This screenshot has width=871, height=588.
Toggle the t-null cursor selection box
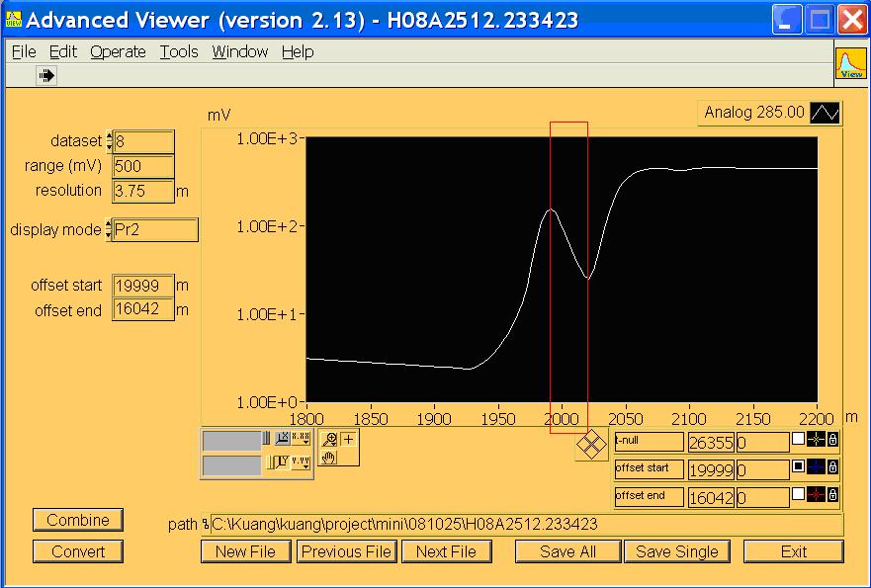click(x=798, y=440)
